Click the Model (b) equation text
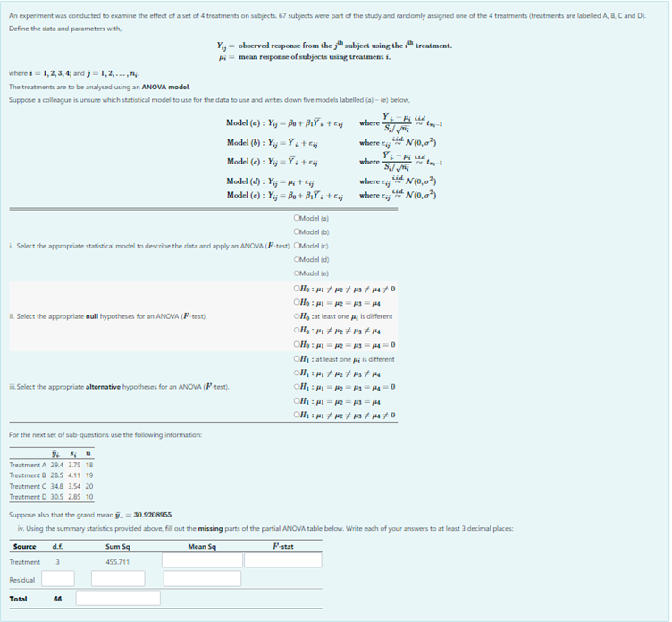Viewport: 672px width, 622px height. coord(273,143)
